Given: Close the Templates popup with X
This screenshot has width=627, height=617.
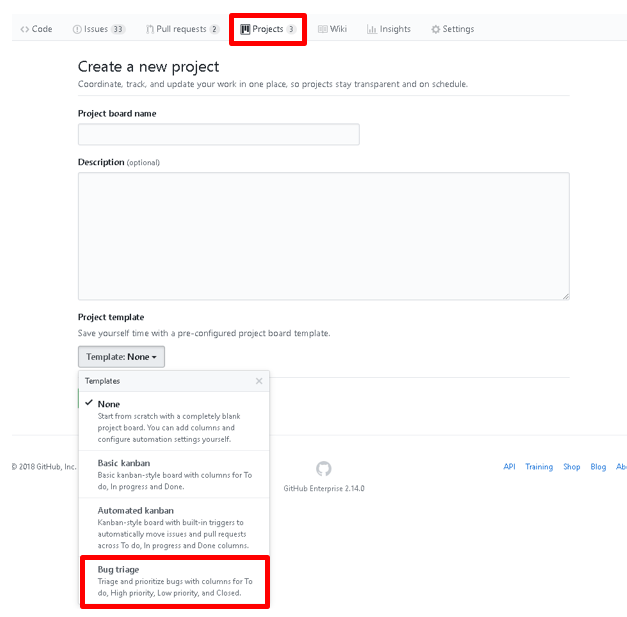Looking at the screenshot, I should point(259,381).
